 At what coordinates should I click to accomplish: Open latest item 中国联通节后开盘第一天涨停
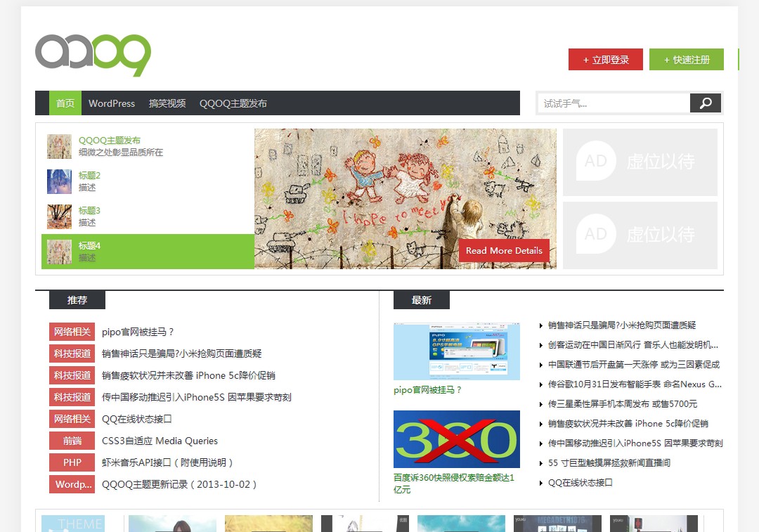(x=634, y=365)
